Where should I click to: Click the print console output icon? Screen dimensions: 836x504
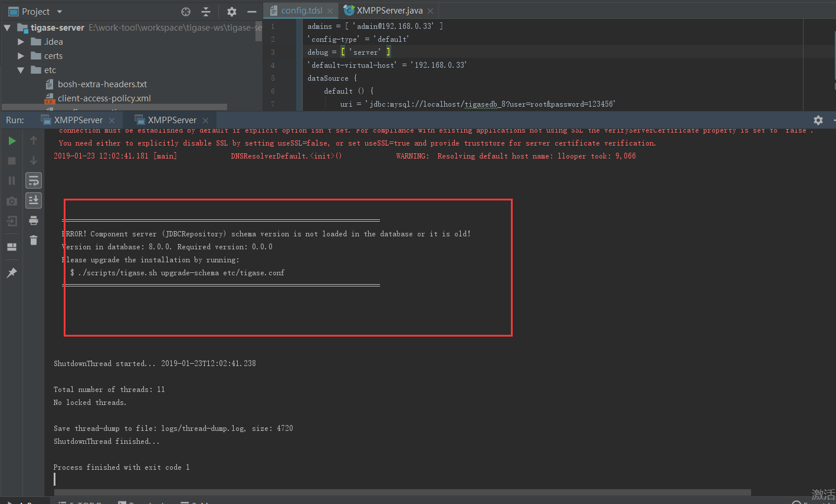(34, 220)
